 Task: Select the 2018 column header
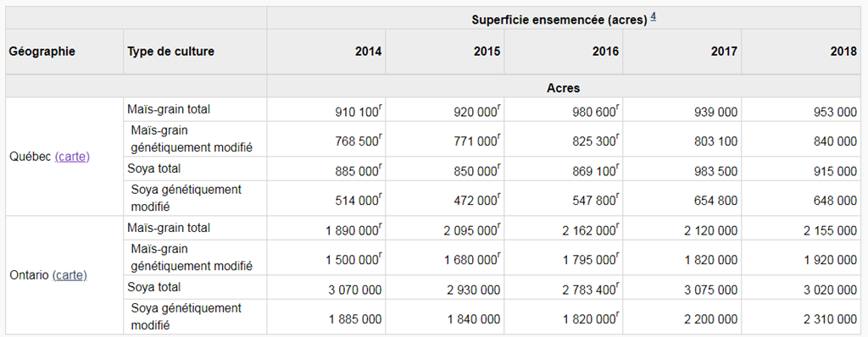[843, 52]
